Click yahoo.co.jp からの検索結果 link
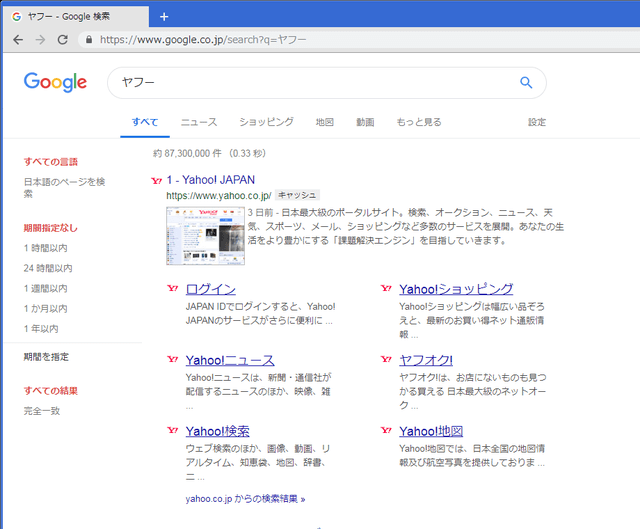This screenshot has width=640, height=529. pyautogui.click(x=245, y=499)
